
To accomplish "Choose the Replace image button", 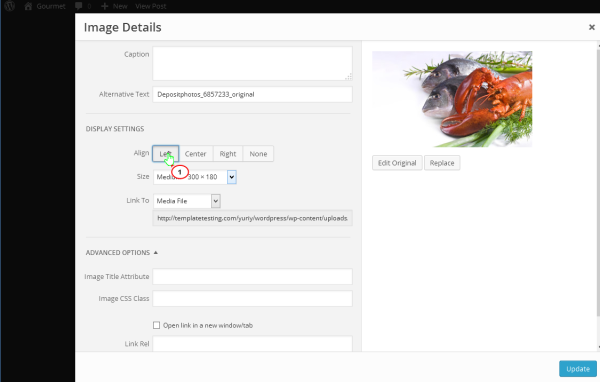I will [x=442, y=163].
